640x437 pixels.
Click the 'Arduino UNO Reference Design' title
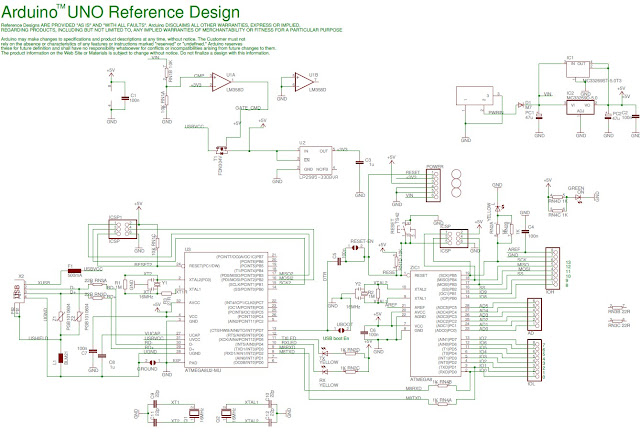point(120,12)
